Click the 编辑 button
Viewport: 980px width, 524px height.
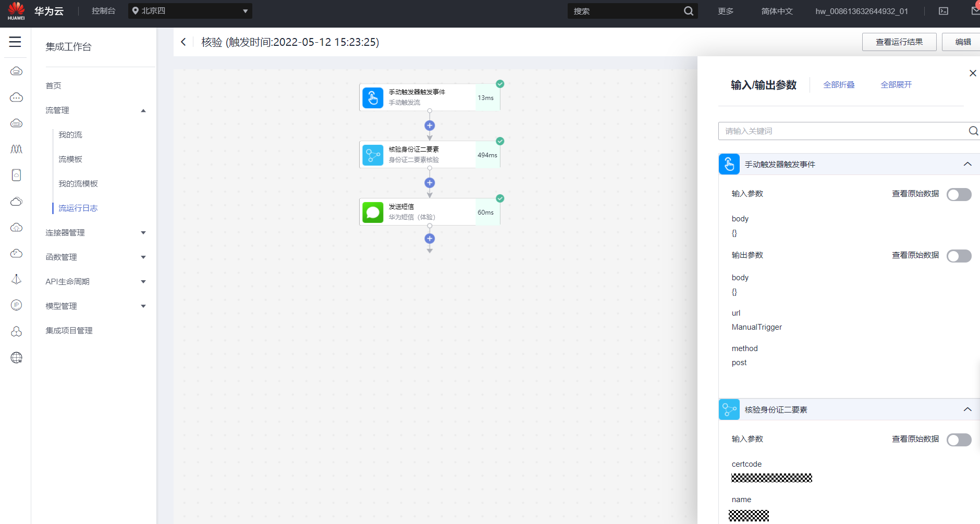point(962,42)
